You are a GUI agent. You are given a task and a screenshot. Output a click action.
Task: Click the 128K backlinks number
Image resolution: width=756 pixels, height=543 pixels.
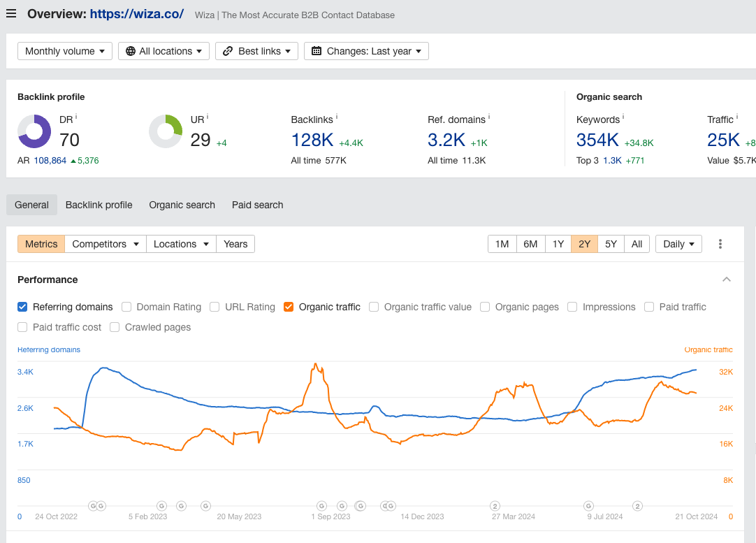312,140
